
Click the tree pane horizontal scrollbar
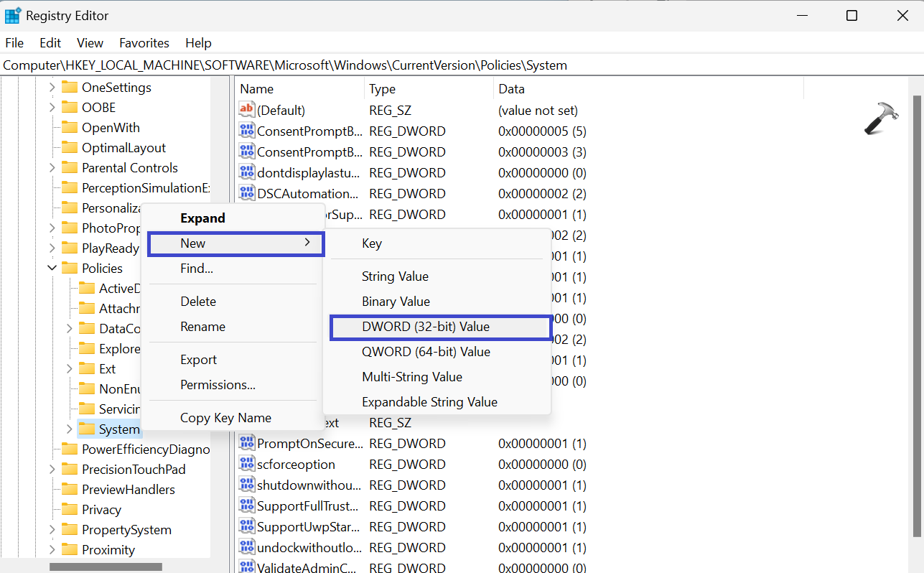tap(106, 567)
